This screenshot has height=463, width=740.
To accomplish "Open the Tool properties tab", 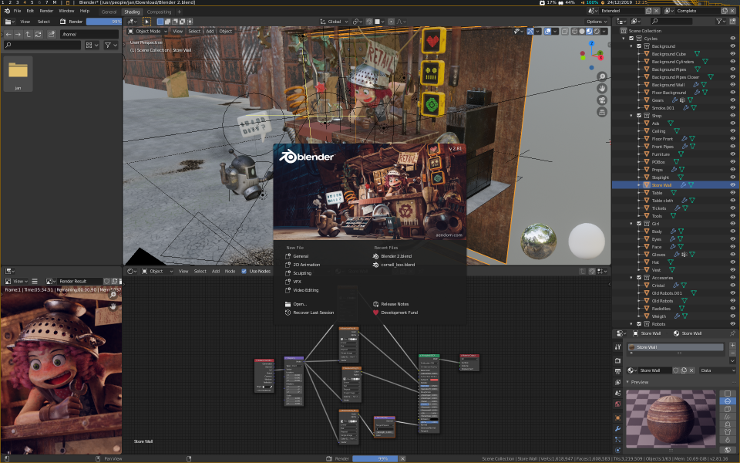I will [618, 347].
